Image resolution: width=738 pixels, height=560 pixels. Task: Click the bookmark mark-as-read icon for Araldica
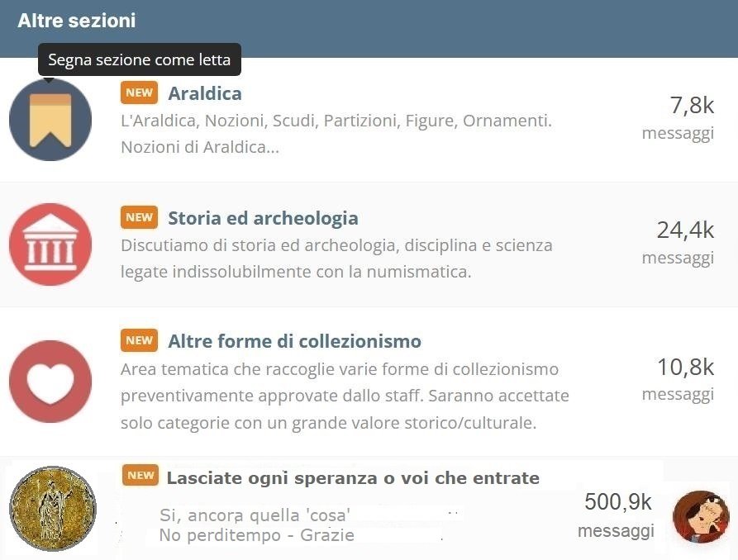tap(50, 120)
